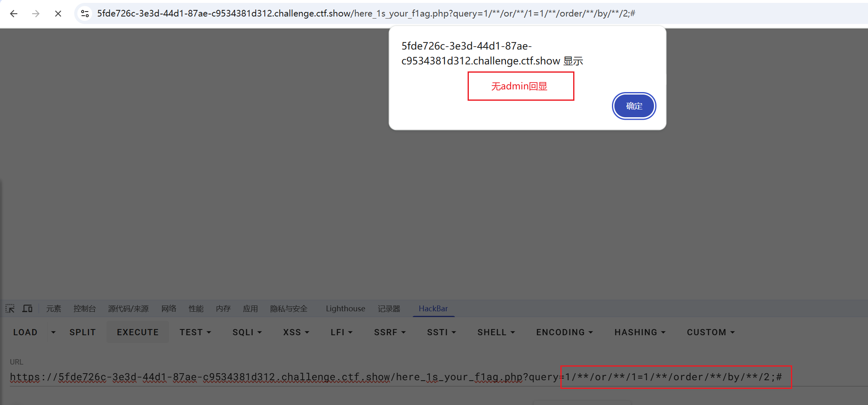Click the EXECUTE button in HackBar
Screen dimensions: 868x405
(x=138, y=332)
